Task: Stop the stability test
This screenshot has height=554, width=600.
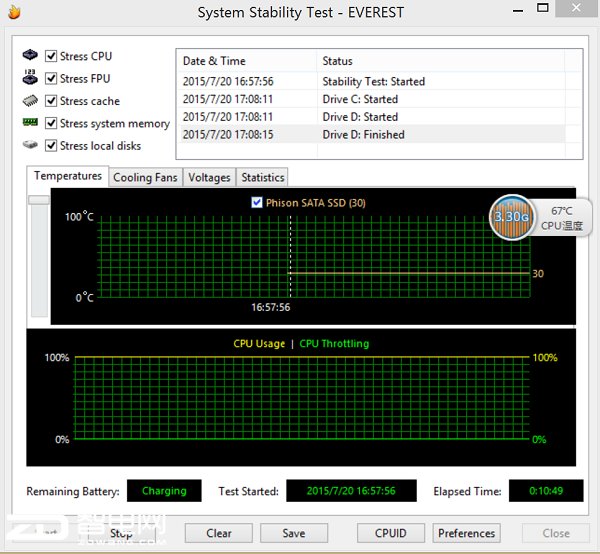Action: tap(122, 533)
